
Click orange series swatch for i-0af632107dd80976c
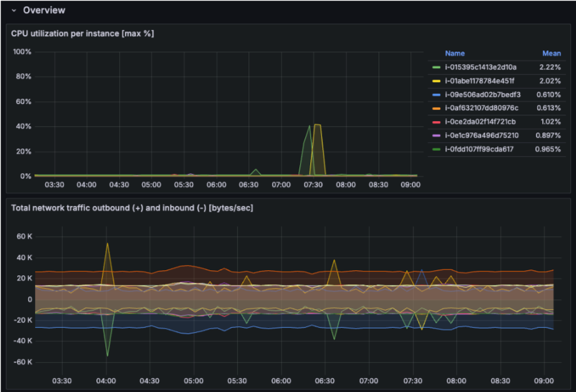[436, 108]
